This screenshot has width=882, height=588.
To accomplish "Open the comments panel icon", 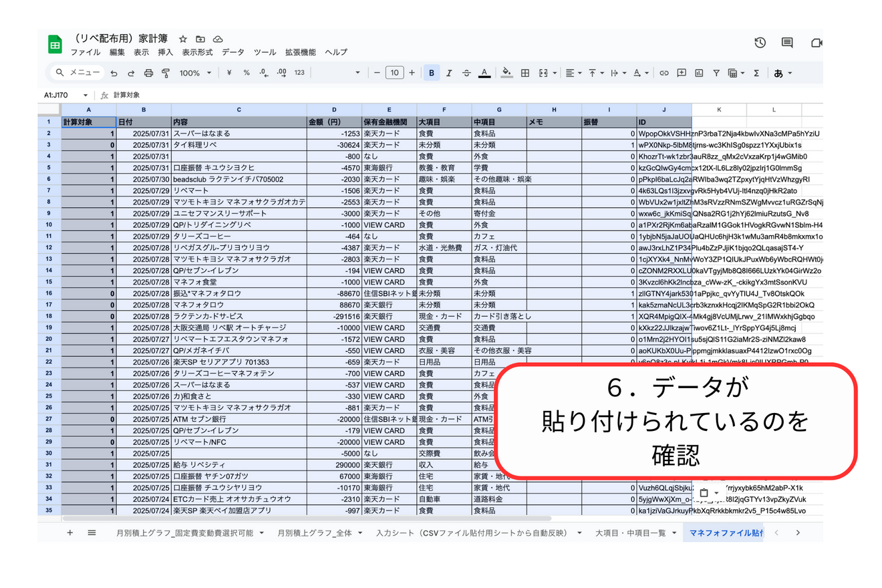I will click(788, 43).
